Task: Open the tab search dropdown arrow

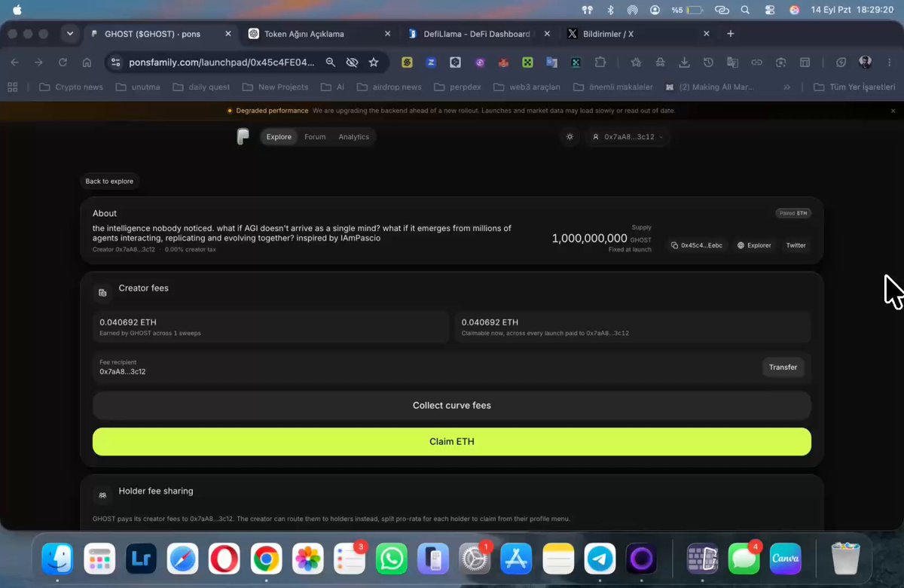Action: [70, 34]
